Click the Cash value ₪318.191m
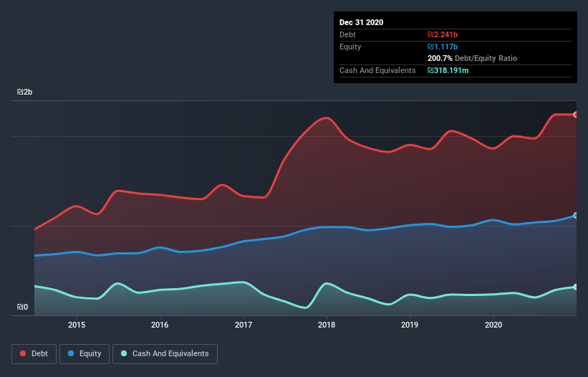This screenshot has width=588, height=377. (x=448, y=70)
